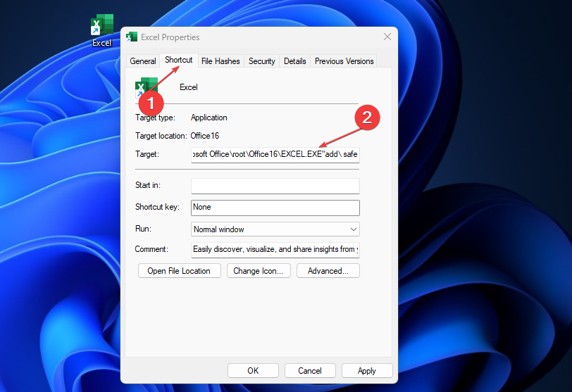The height and width of the screenshot is (392, 572).
Task: Click the 'Run:' label
Action: coord(143,229)
